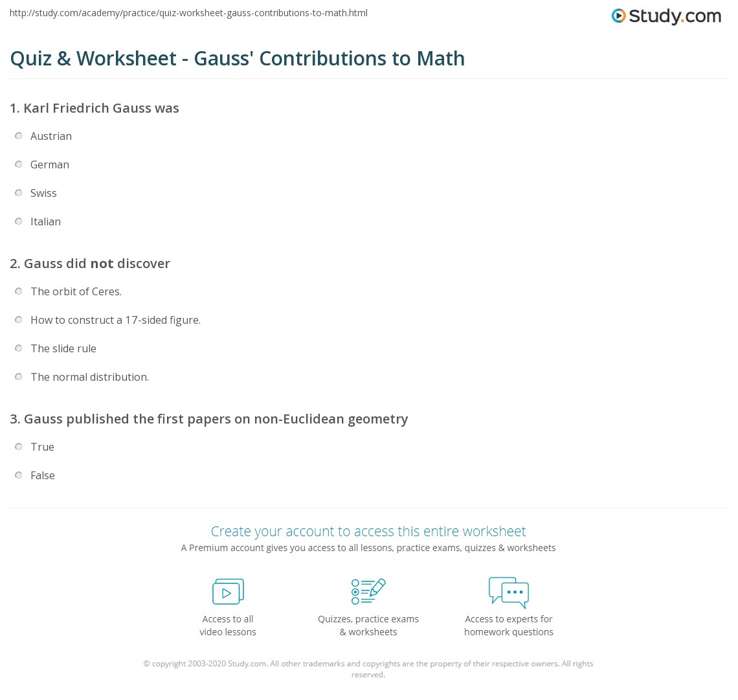The image size is (738, 700).
Task: Select the Austrian radio button
Action: pyautogui.click(x=19, y=136)
